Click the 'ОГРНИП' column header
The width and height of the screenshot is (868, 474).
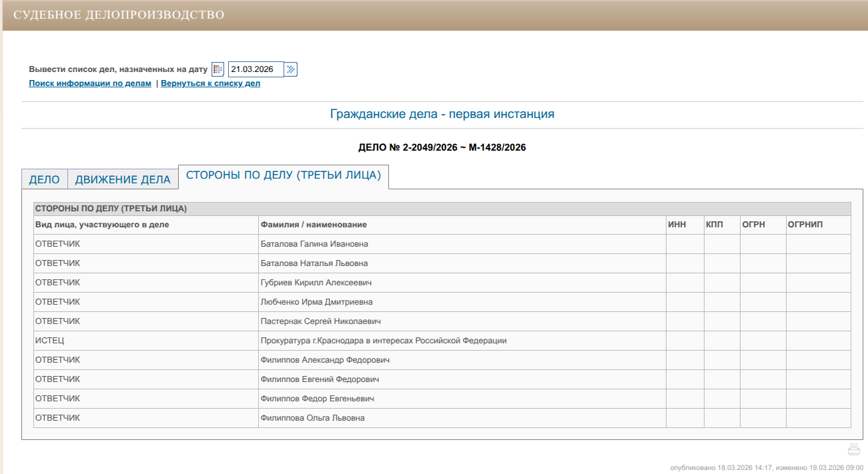[x=805, y=225]
